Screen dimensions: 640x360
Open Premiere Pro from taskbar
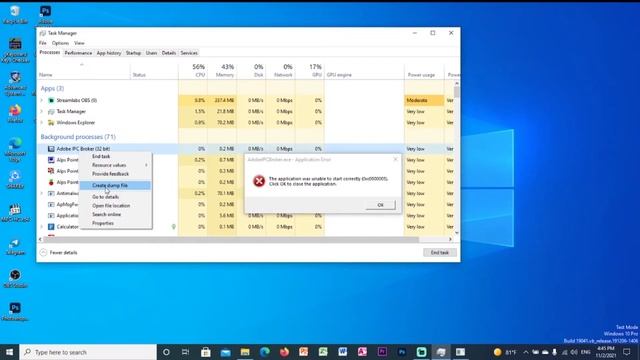click(x=382, y=352)
